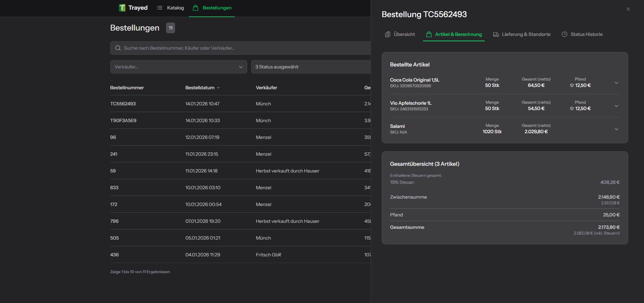This screenshot has width=644, height=303.
Task: Click the clock icon next to Status Historie
Action: tap(564, 34)
